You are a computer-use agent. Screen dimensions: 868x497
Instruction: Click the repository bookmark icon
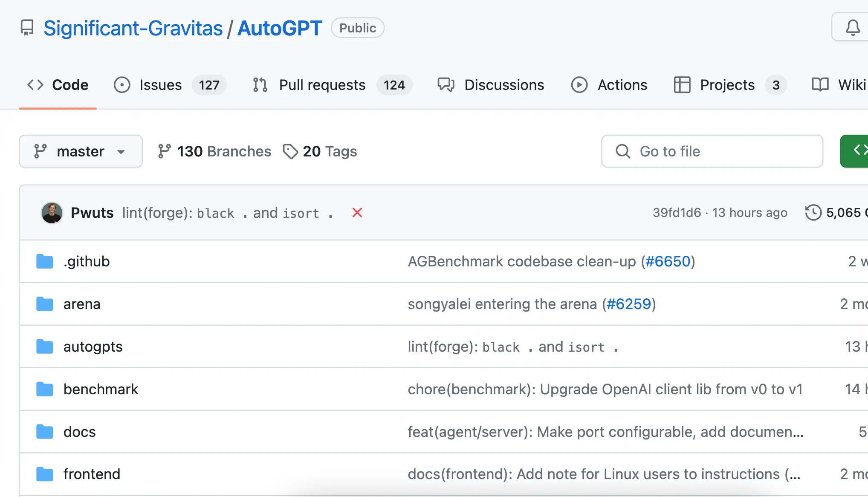point(27,27)
